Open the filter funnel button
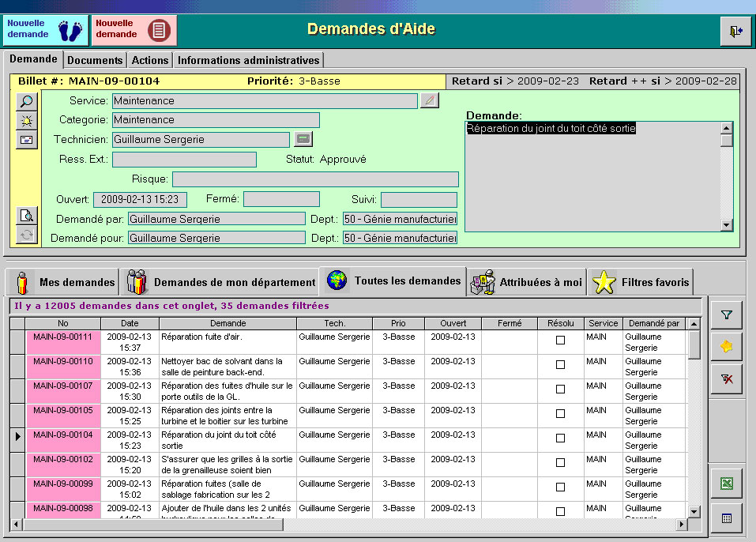Viewport: 756px width, 542px height. tap(726, 314)
